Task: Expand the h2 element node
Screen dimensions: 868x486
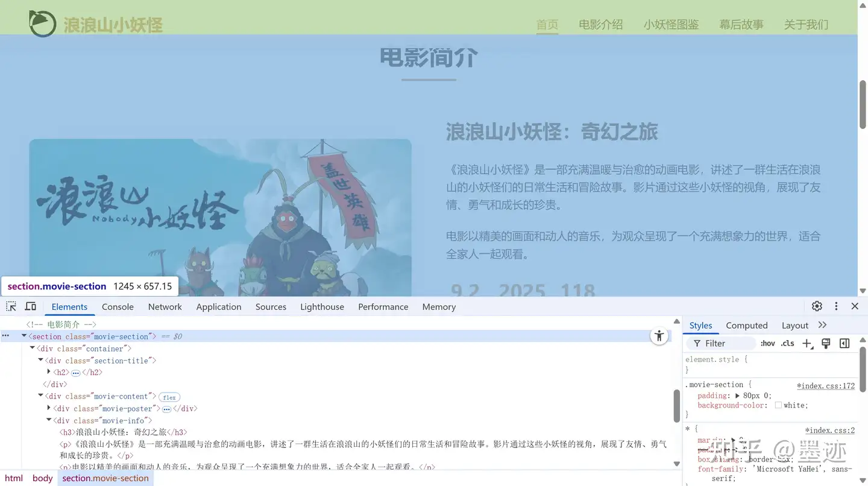Action: click(49, 372)
